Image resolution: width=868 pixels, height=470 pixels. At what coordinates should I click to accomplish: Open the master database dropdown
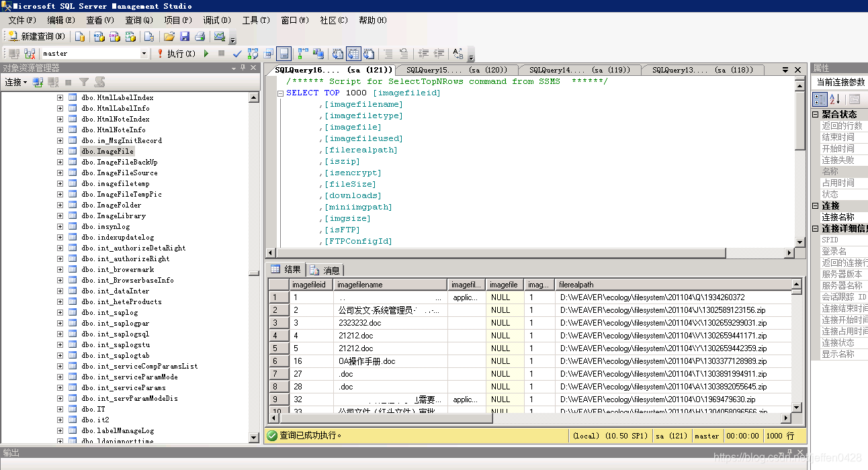tap(144, 54)
